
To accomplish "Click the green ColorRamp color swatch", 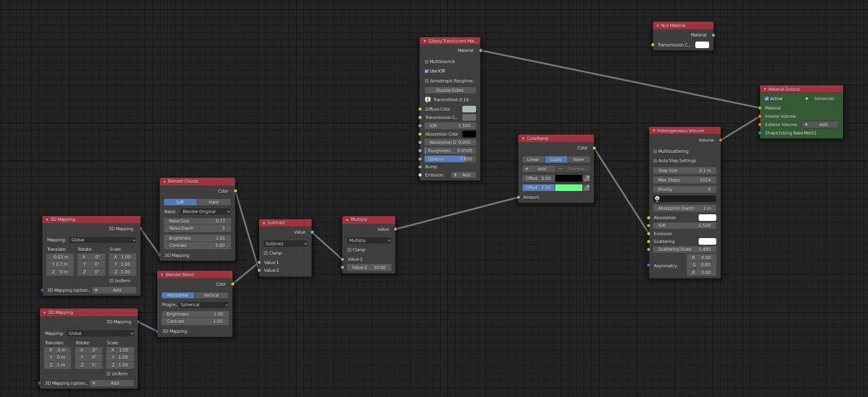I will (x=569, y=188).
